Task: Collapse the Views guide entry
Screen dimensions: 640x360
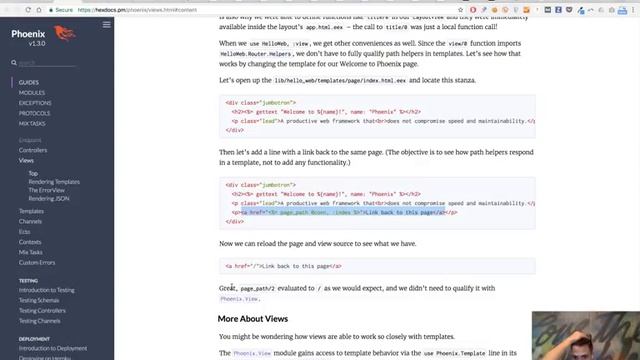Action: [26, 160]
